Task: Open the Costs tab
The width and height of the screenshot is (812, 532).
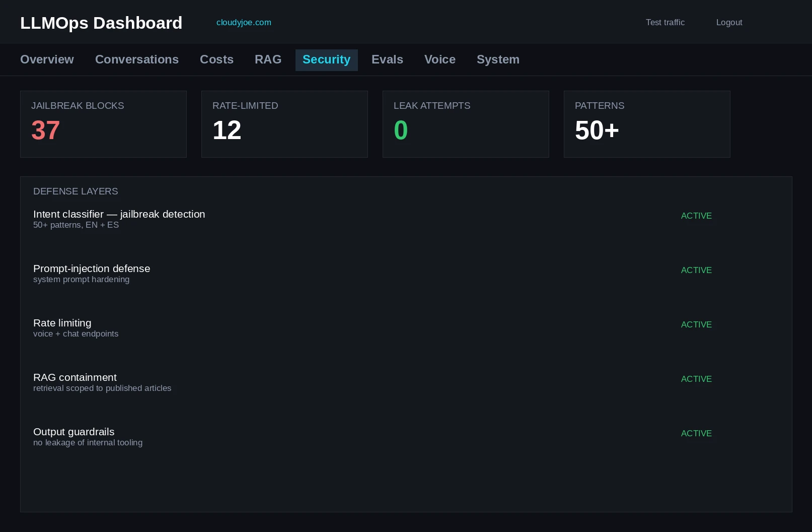Action: pyautogui.click(x=216, y=59)
